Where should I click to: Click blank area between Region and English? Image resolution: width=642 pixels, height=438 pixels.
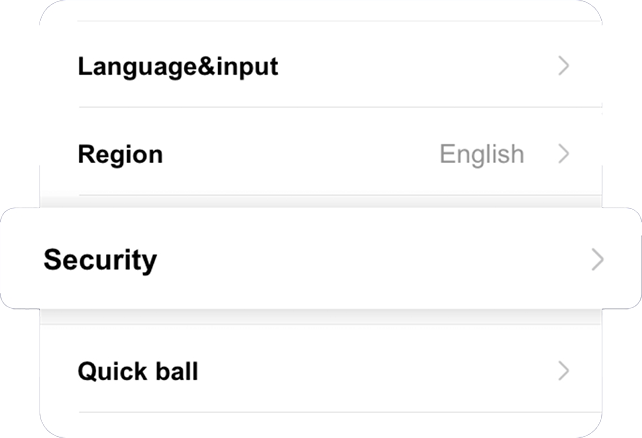click(300, 154)
